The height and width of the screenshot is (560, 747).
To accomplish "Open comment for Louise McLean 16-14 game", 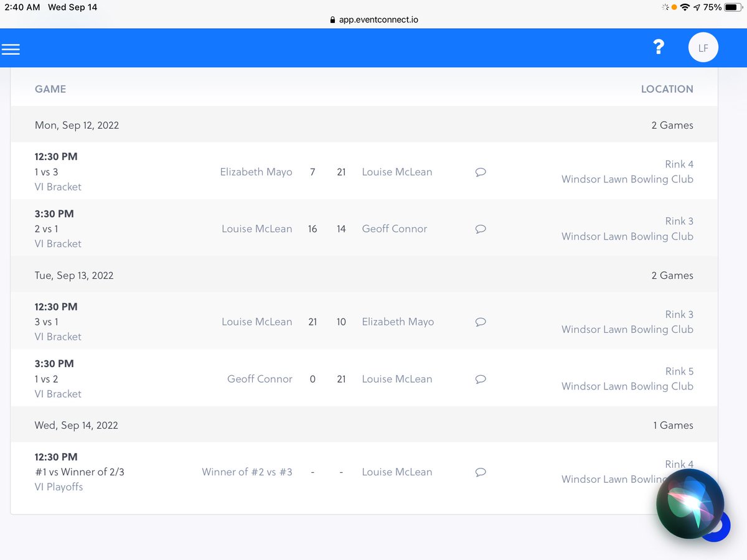I will [x=481, y=229].
